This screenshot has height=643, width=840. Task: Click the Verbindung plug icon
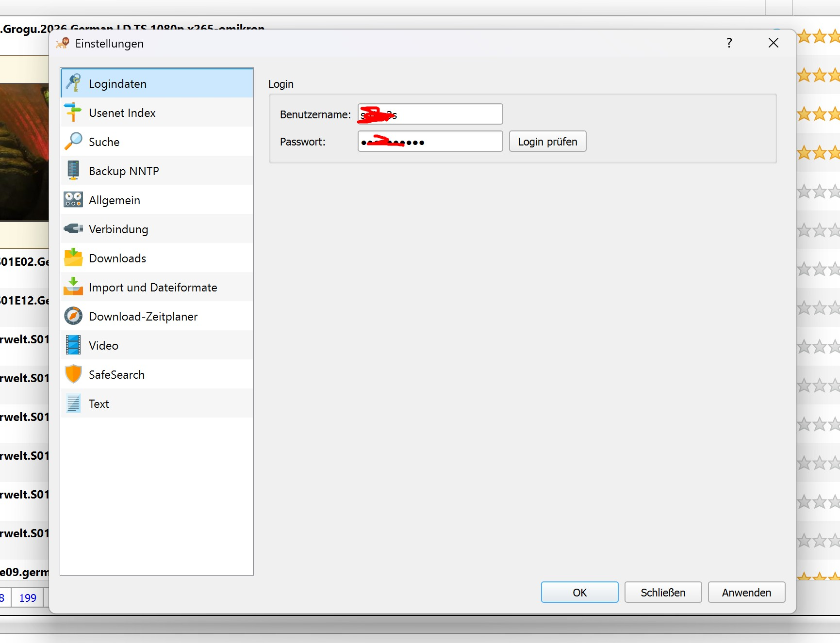click(73, 228)
